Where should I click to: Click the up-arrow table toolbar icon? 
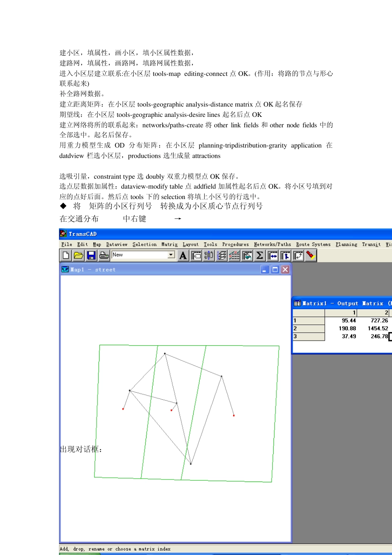click(285, 256)
